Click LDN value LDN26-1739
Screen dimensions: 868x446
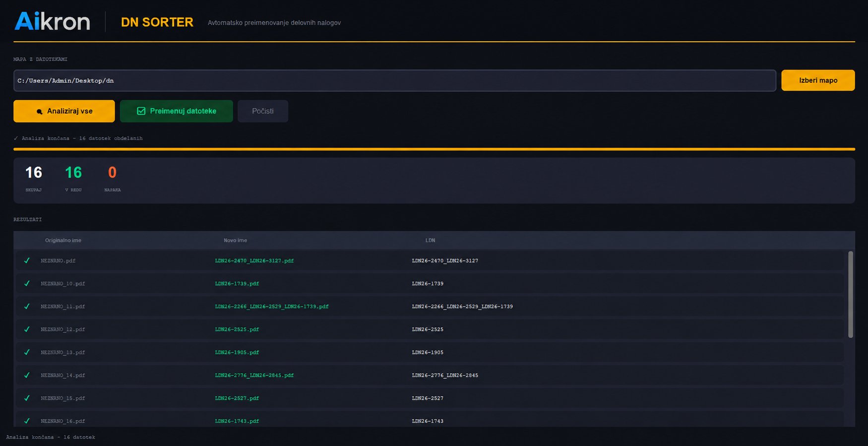tap(428, 283)
